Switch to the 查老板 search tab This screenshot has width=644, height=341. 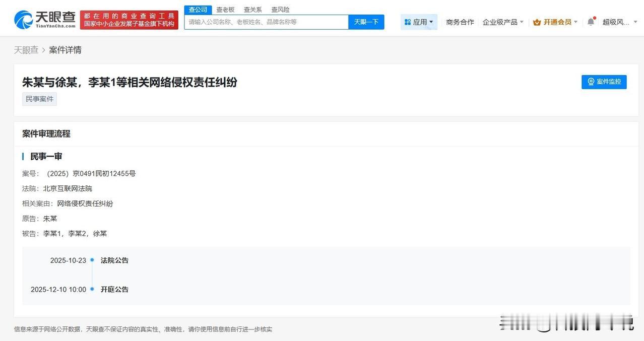pyautogui.click(x=225, y=9)
